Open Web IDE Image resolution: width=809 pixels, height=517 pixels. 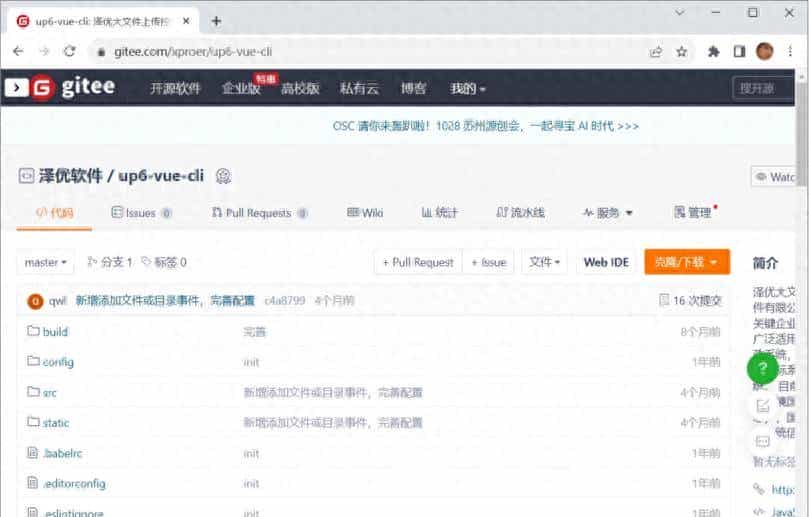tap(606, 262)
